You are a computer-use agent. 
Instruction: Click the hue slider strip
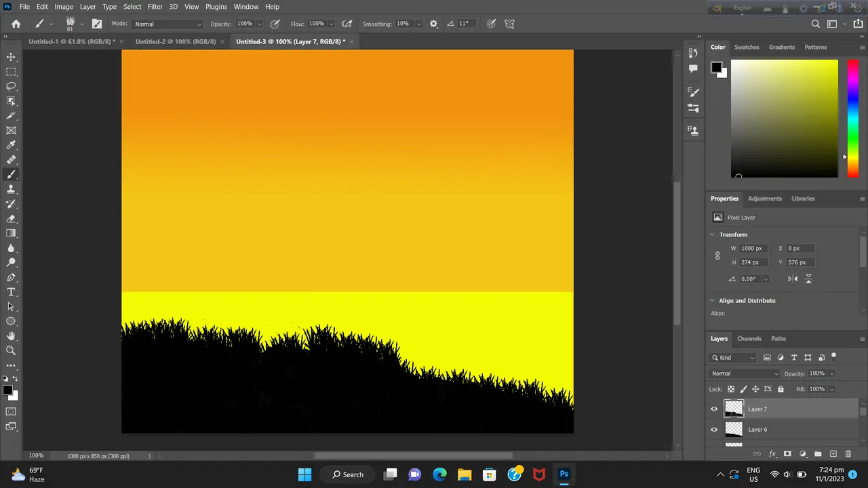tap(852, 119)
